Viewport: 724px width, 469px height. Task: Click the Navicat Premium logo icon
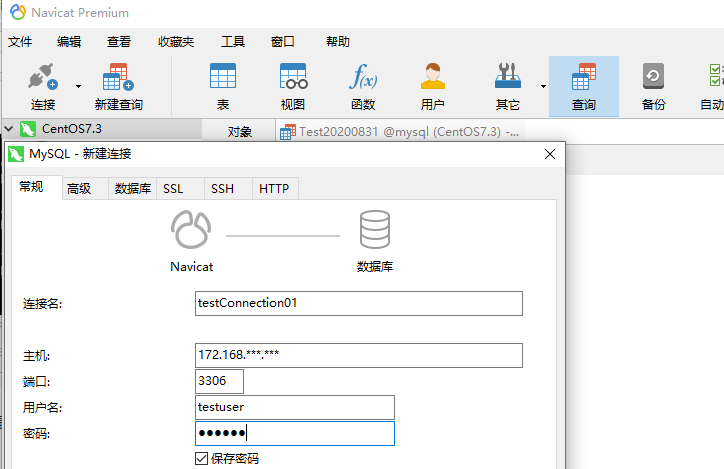[18, 12]
